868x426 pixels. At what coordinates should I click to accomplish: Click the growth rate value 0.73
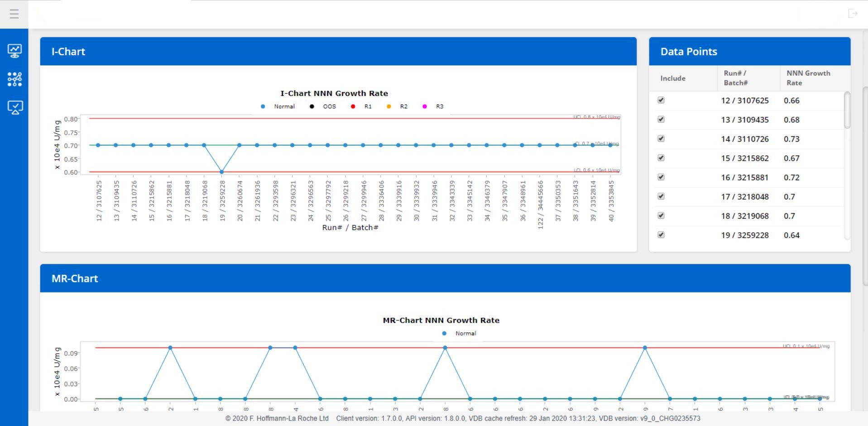coord(791,139)
